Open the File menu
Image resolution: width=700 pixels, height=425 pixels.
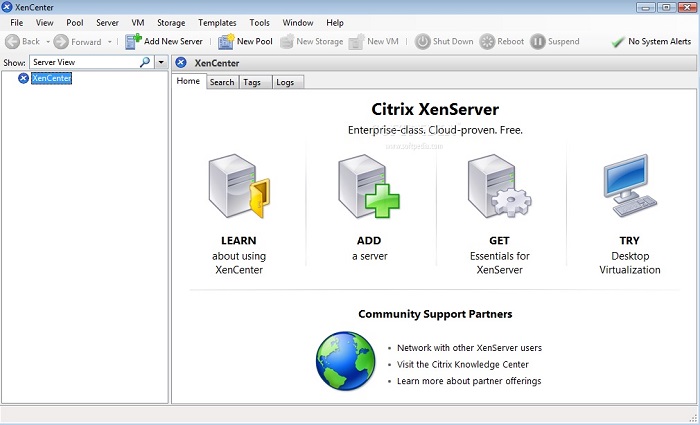[17, 23]
